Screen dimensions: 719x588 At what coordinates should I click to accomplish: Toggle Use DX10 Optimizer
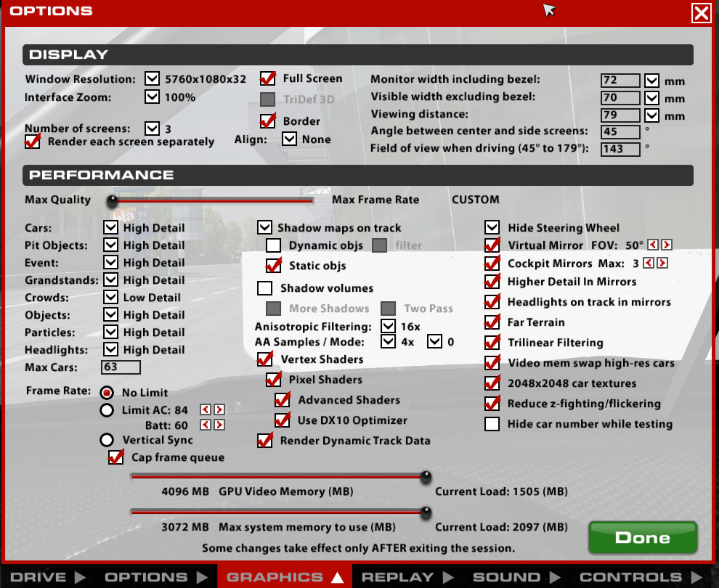283,420
